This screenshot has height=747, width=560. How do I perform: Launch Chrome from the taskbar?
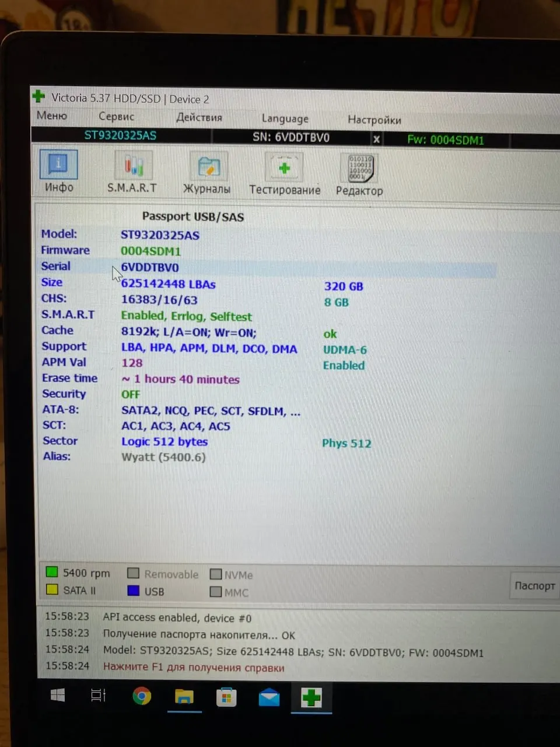point(142,696)
